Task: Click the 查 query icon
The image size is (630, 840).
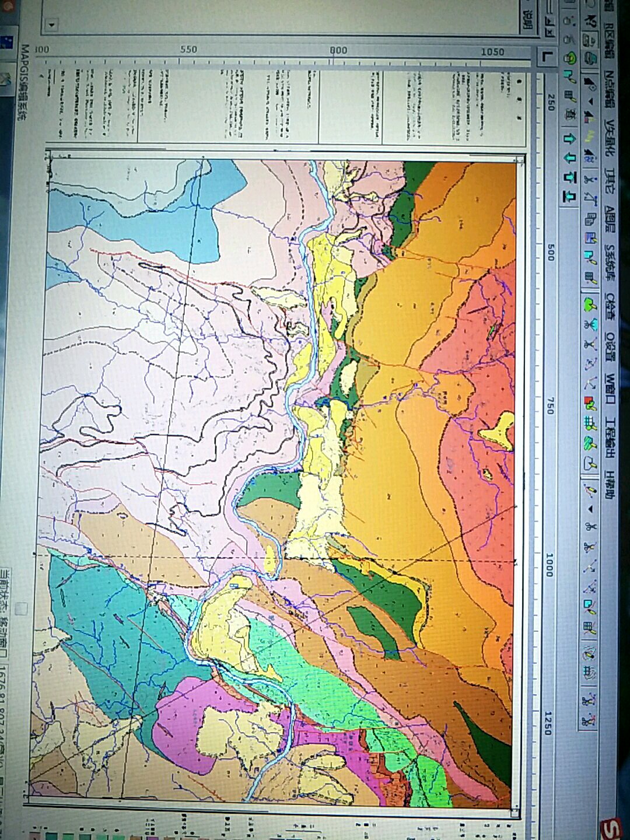Action: click(570, 115)
